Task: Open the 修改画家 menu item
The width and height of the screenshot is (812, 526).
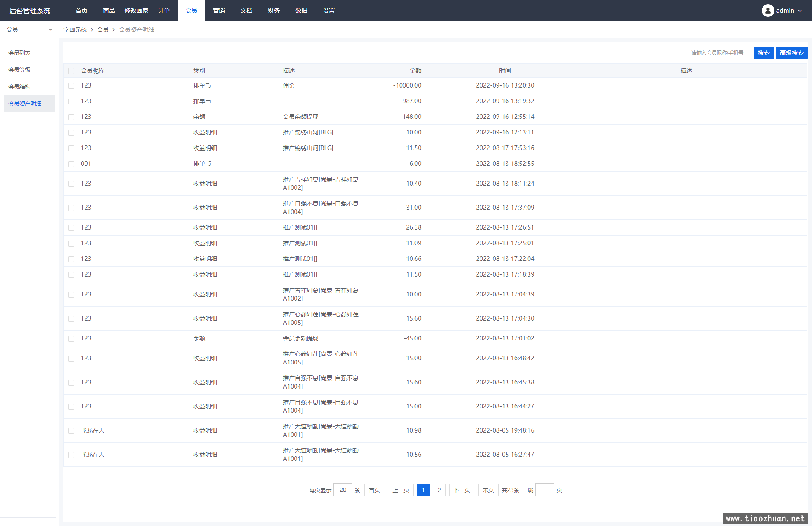Action: [136, 11]
